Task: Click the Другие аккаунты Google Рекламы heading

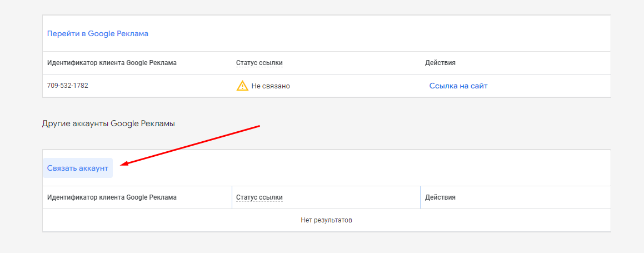Action: tap(108, 123)
